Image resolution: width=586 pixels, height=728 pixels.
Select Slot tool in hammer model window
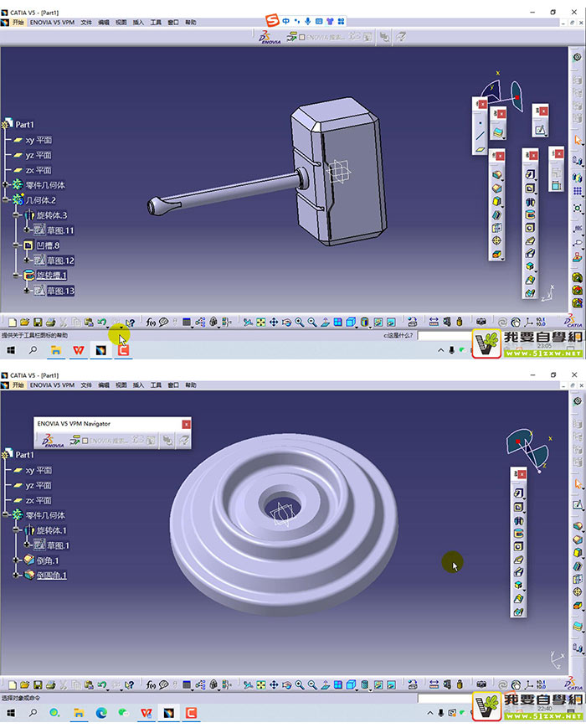coord(530,254)
